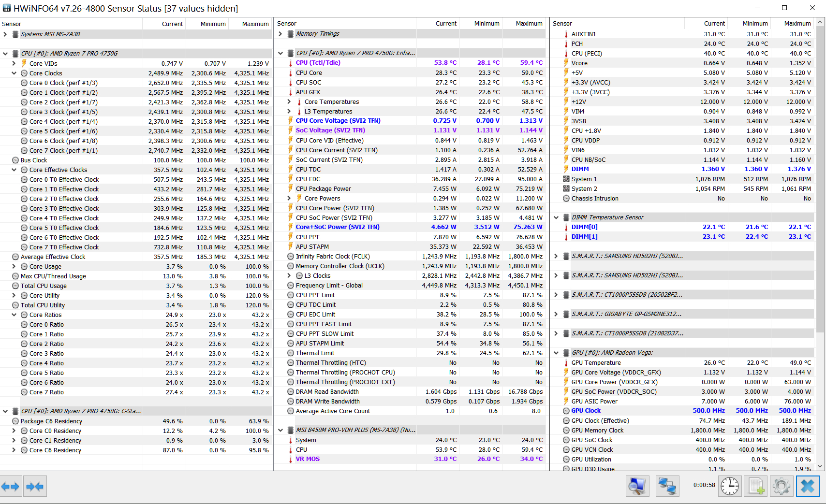Select the DRAM Read Bandwidth row
Image resolution: width=826 pixels, height=504 pixels.
coord(411,391)
